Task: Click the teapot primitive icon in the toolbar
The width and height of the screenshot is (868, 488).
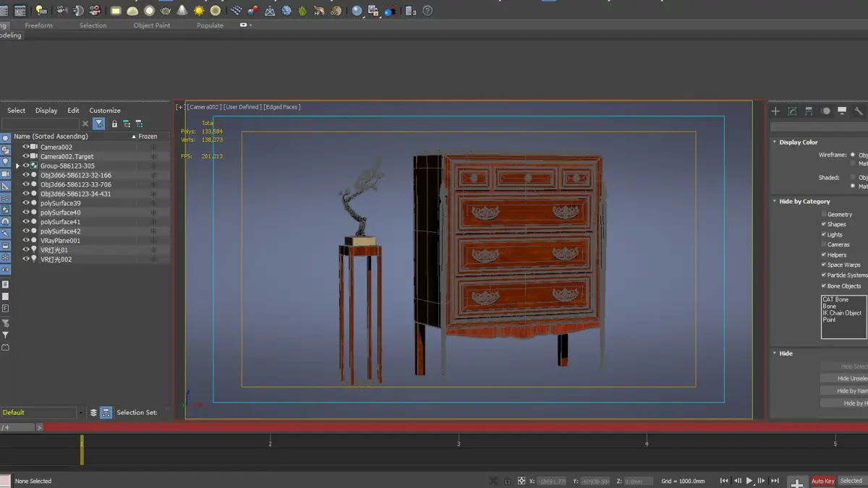Action: pos(166,11)
